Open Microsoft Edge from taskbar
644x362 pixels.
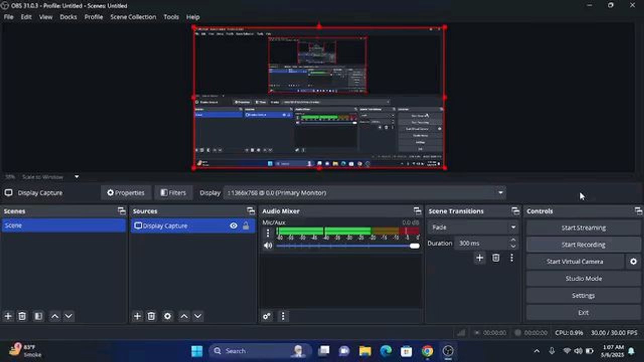tap(386, 351)
